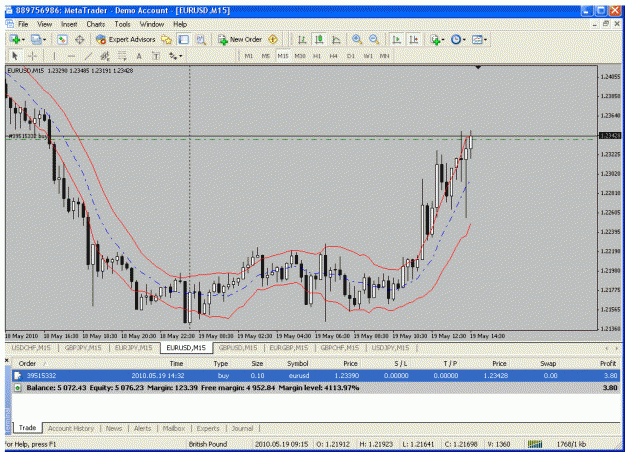Select order 39515332 row
Image resolution: width=625 pixels, height=452 pixels.
click(x=316, y=375)
